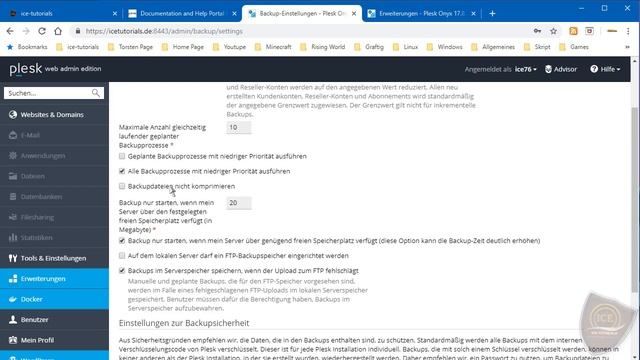Click the Anwendungen gear icon
This screenshot has width=640, height=360.
pyautogui.click(x=13, y=156)
